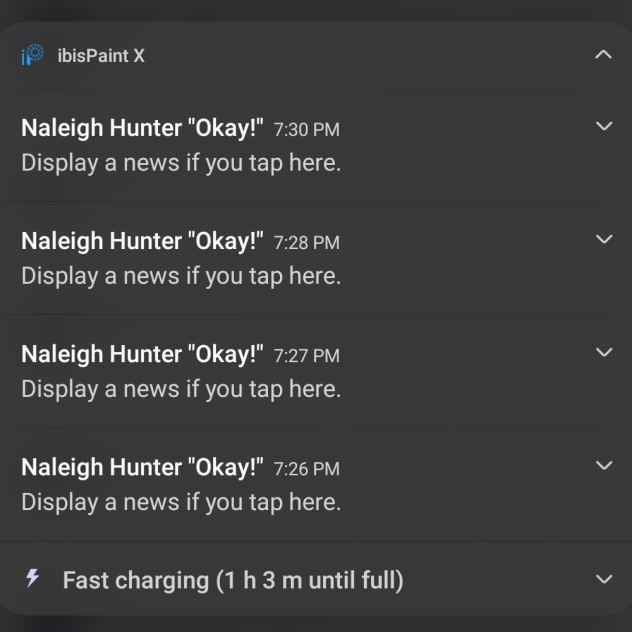Screen dimensions: 632x632
Task: Click the 7:26 PM timestamp
Action: click(x=306, y=469)
